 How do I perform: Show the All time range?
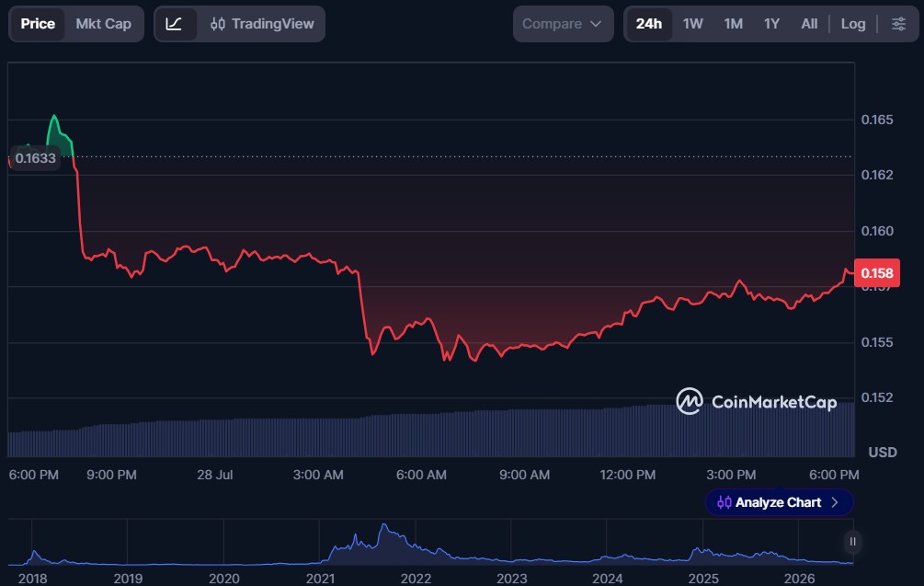809,24
